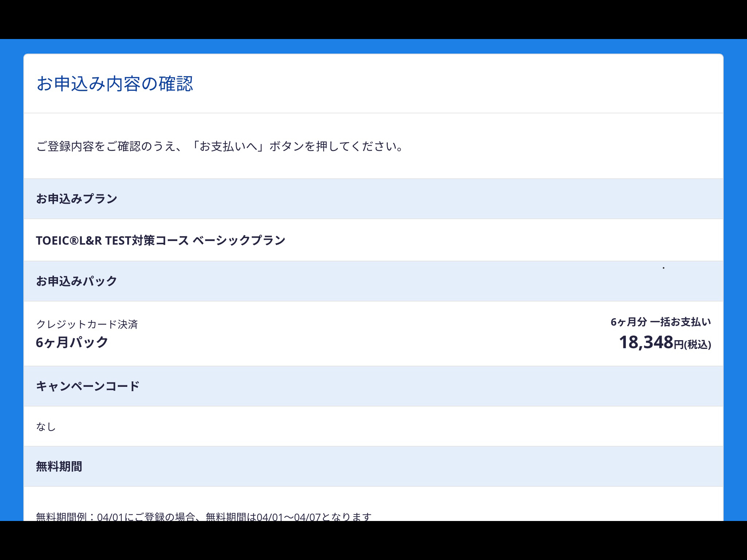Select the 18,348円(税込) price value
This screenshot has height=560, width=747.
tap(665, 342)
